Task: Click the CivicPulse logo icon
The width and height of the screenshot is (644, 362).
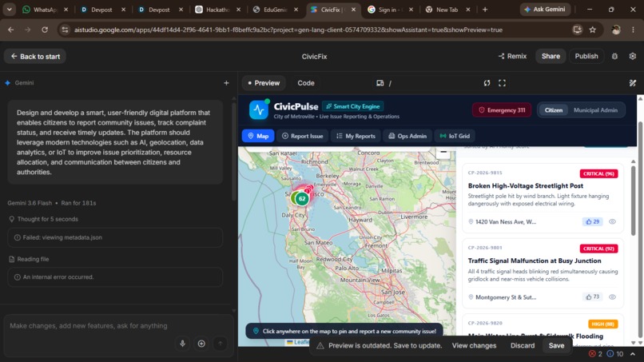Action: [259, 109]
